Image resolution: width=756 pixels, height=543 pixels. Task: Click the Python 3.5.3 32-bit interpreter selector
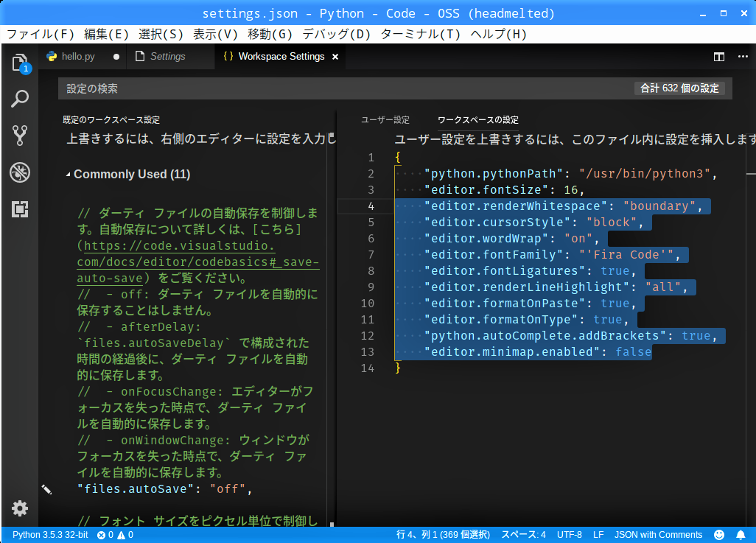[50, 535]
